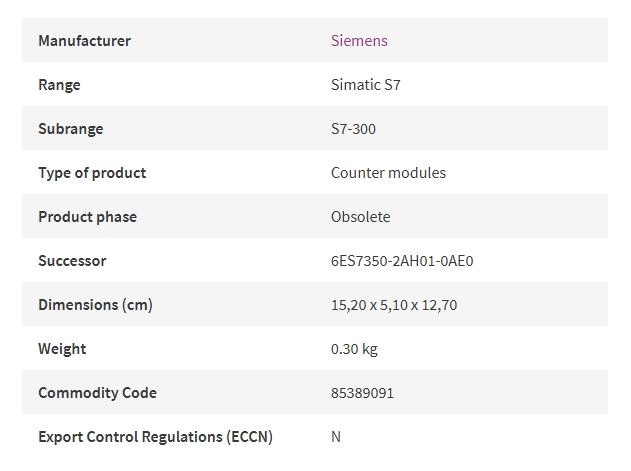Select the dimensions value 15,20 x 5,10 x 12,70
Image resolution: width=631 pixels, height=471 pixels.
coord(394,305)
